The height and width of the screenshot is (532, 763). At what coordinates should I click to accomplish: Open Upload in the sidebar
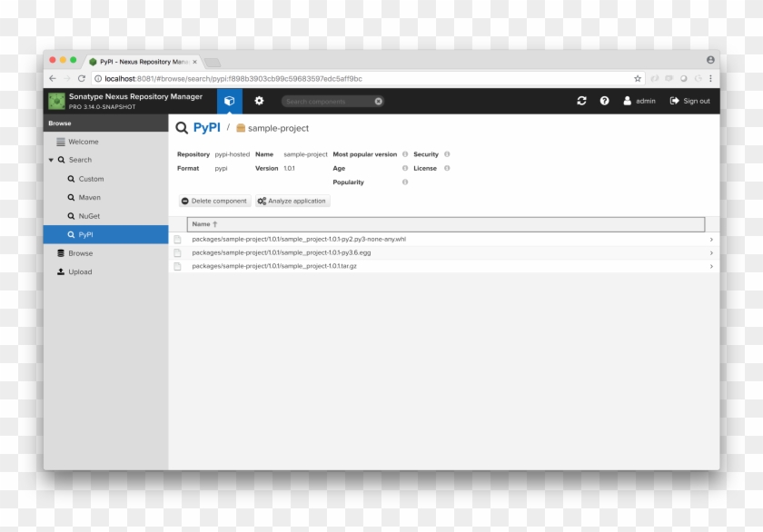[x=80, y=271]
